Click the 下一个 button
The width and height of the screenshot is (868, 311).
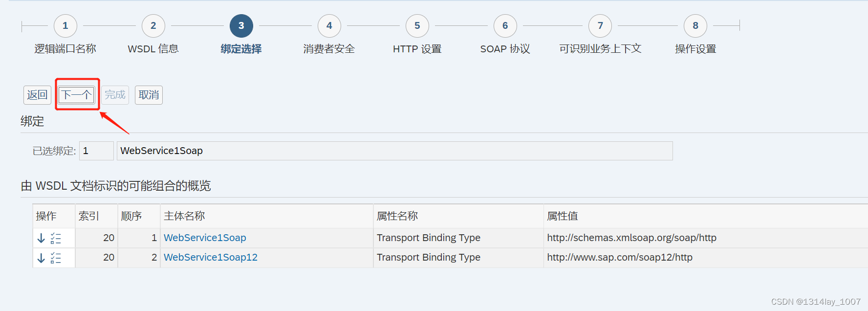tap(77, 95)
